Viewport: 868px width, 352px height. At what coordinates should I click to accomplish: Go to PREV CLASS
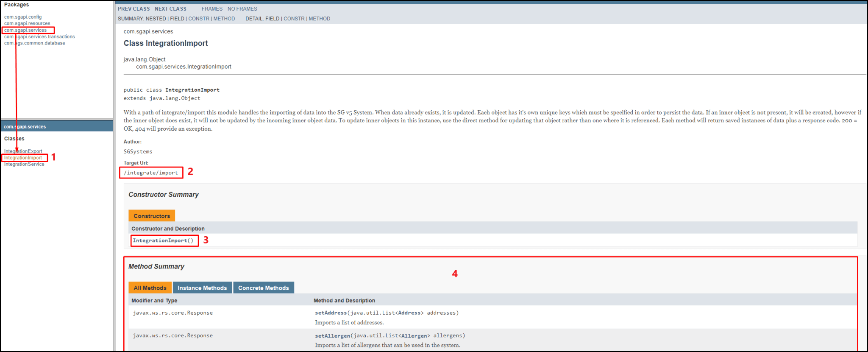point(134,9)
